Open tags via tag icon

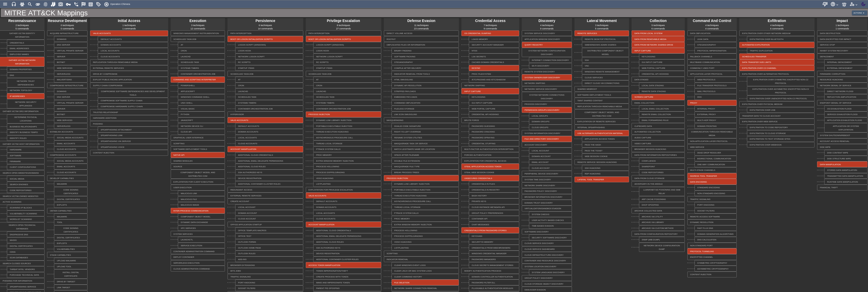[98, 4]
